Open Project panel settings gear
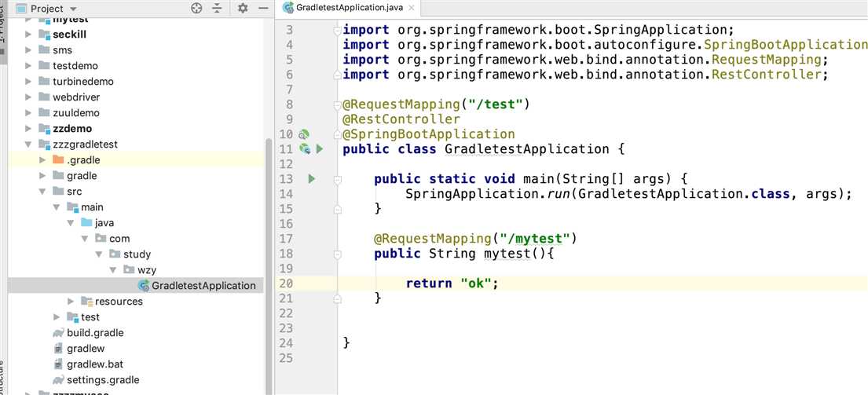868x395 pixels. 243,9
